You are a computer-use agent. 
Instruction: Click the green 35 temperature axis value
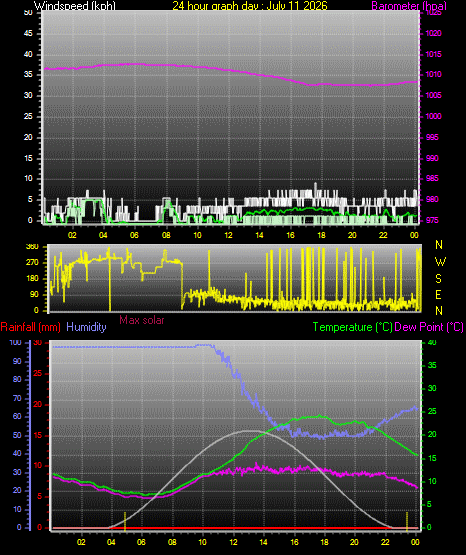[432, 365]
